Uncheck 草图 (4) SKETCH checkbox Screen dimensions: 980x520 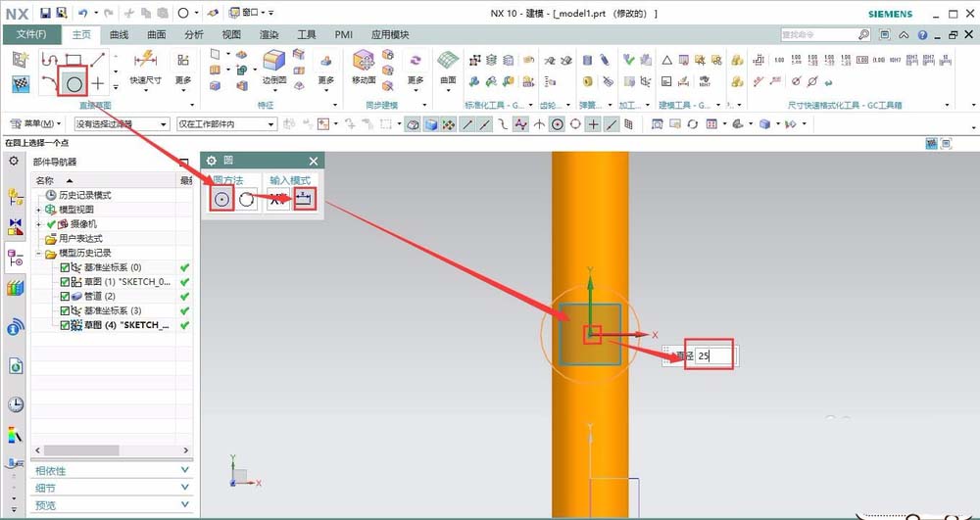[65, 325]
